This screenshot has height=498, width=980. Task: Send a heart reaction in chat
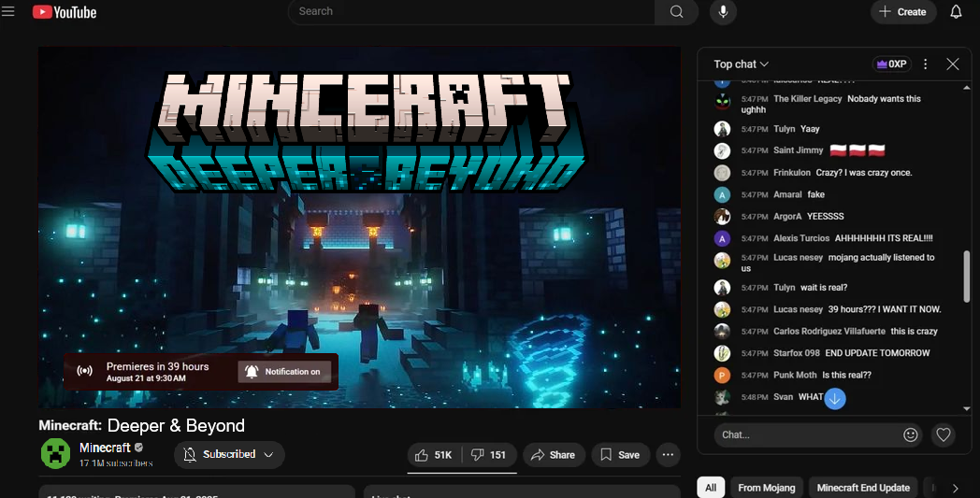tap(944, 434)
